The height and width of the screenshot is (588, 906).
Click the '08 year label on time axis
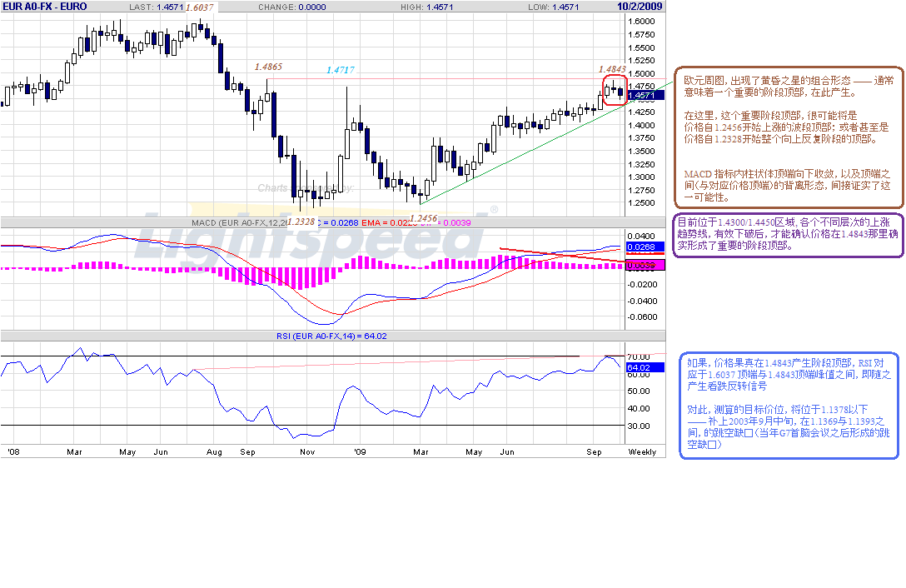tap(12, 452)
